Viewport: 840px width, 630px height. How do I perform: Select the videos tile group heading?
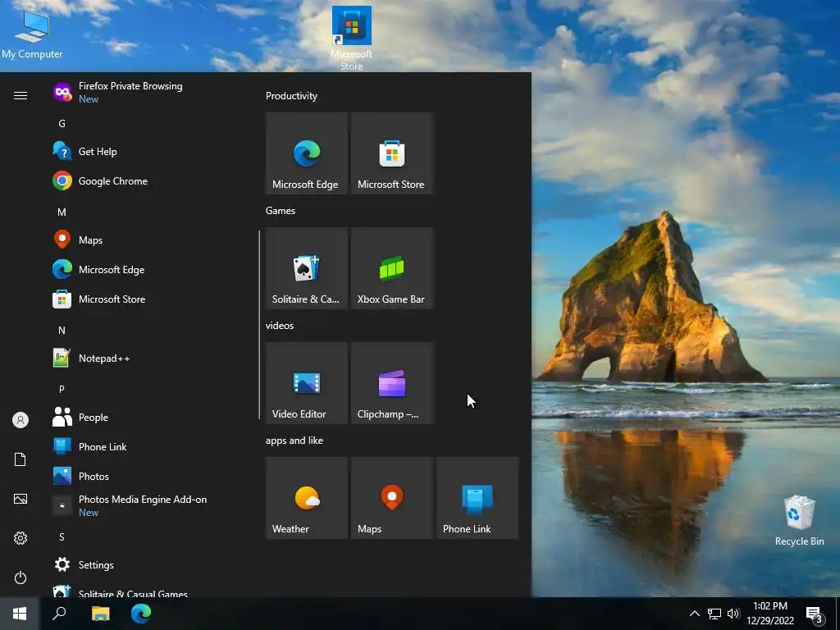click(x=280, y=325)
